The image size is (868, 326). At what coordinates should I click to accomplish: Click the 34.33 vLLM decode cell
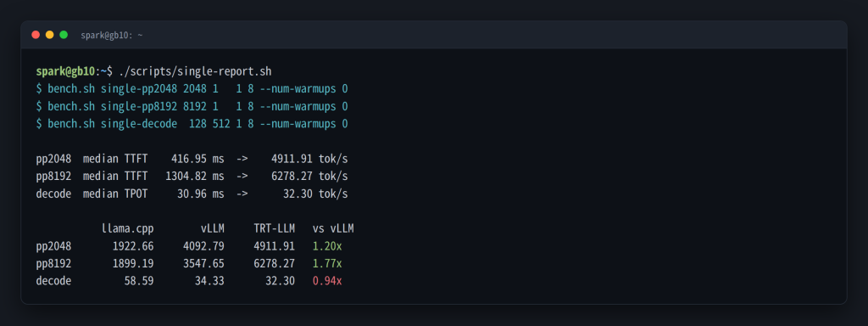pos(209,281)
